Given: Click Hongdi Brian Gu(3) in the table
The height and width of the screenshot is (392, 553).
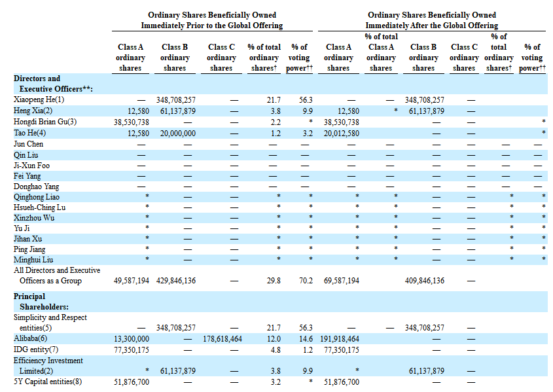Looking at the screenshot, I should click(45, 122).
